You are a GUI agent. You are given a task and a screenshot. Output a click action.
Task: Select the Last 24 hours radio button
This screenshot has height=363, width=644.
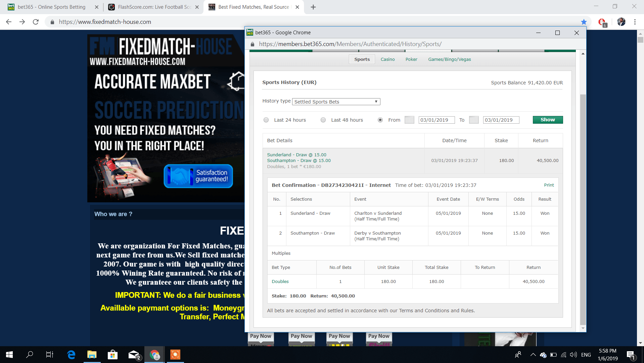266,120
